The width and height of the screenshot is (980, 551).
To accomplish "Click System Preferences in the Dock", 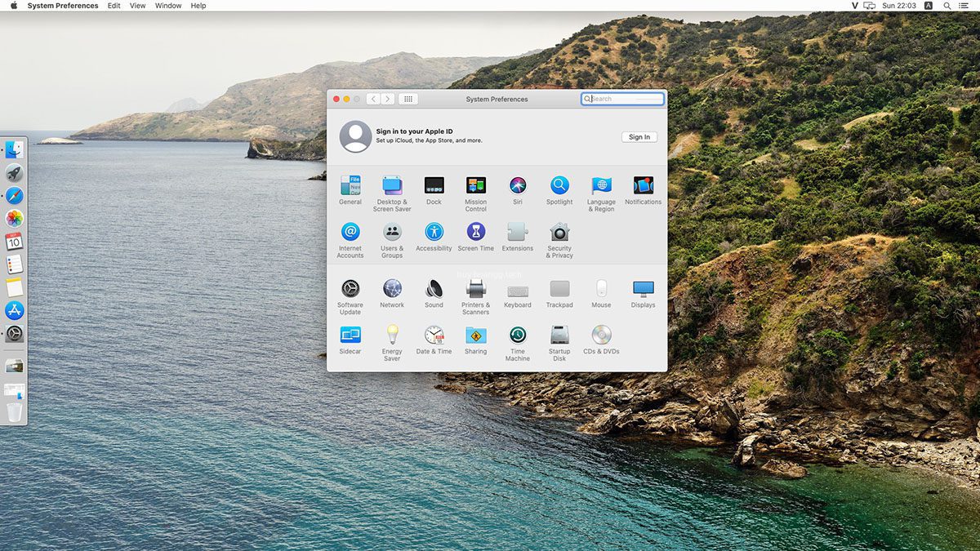I will click(x=15, y=334).
